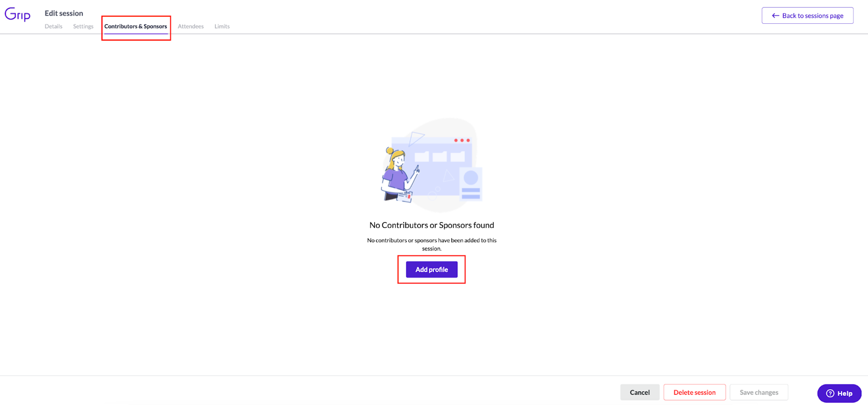Screen dimensions: 868x405
Task: Click the left arrow icon beside Back to sessions
Action: click(x=775, y=16)
